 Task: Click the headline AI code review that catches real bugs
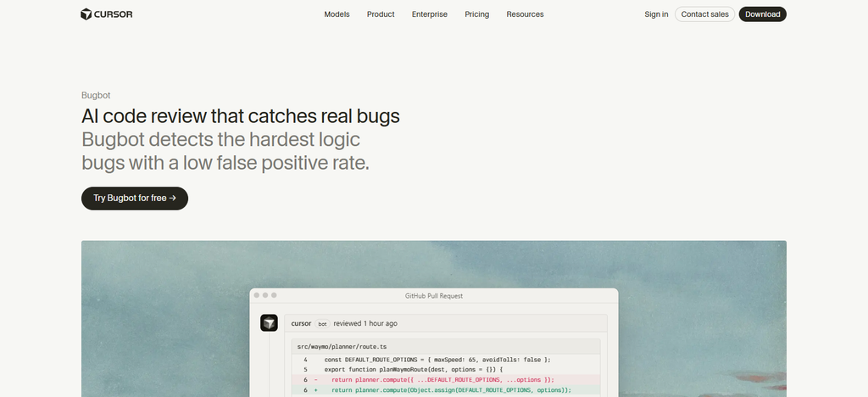point(240,116)
